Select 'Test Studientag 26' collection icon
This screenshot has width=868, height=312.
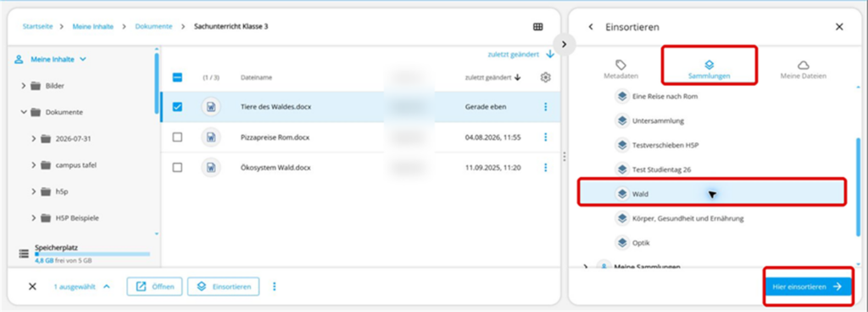[x=622, y=170]
